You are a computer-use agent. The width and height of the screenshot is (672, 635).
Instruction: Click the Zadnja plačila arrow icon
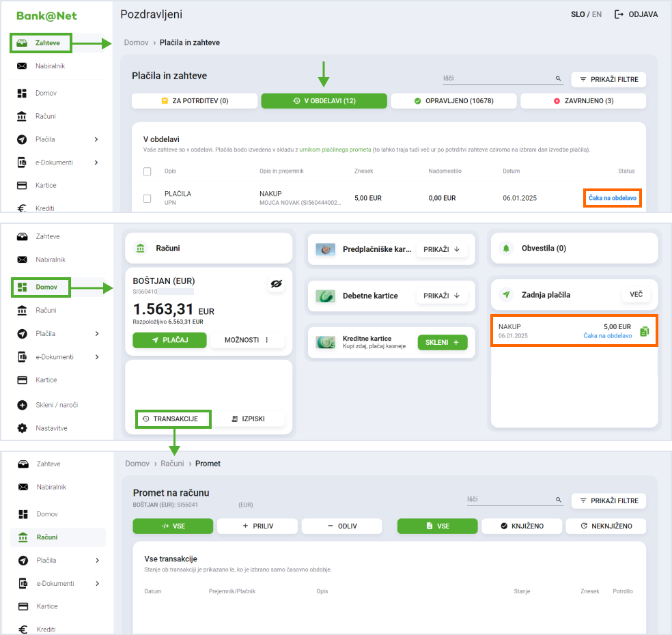click(506, 295)
